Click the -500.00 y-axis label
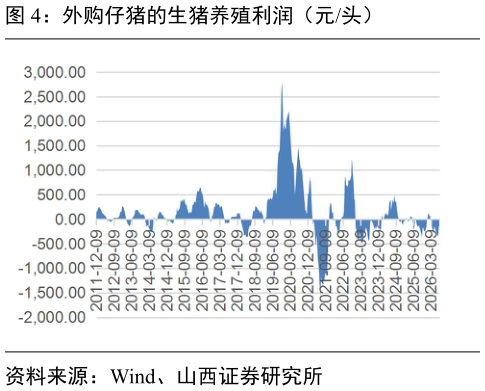This screenshot has height=391, width=485. point(59,244)
